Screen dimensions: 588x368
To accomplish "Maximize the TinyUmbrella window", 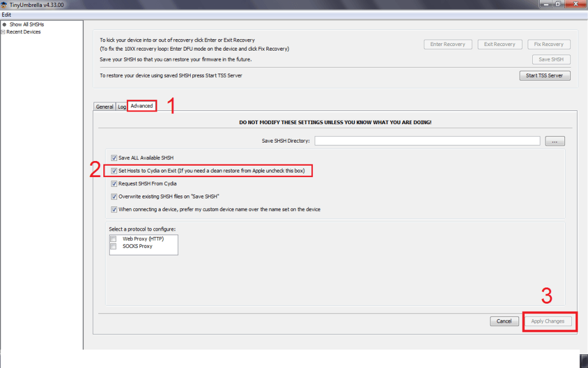I will point(558,4).
